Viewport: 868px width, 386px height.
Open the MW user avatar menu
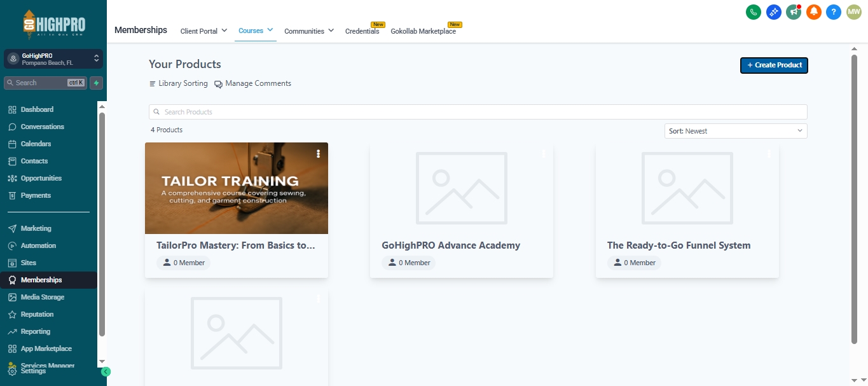click(854, 11)
